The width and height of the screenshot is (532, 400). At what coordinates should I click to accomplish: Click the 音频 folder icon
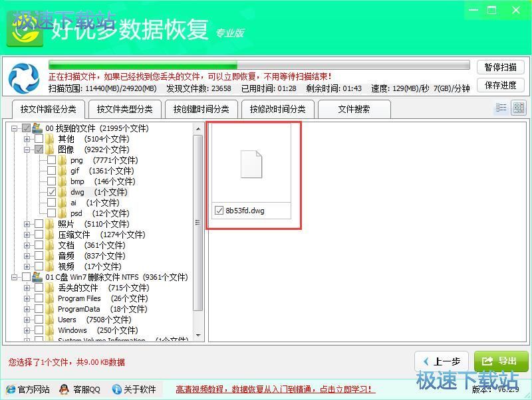(x=49, y=256)
